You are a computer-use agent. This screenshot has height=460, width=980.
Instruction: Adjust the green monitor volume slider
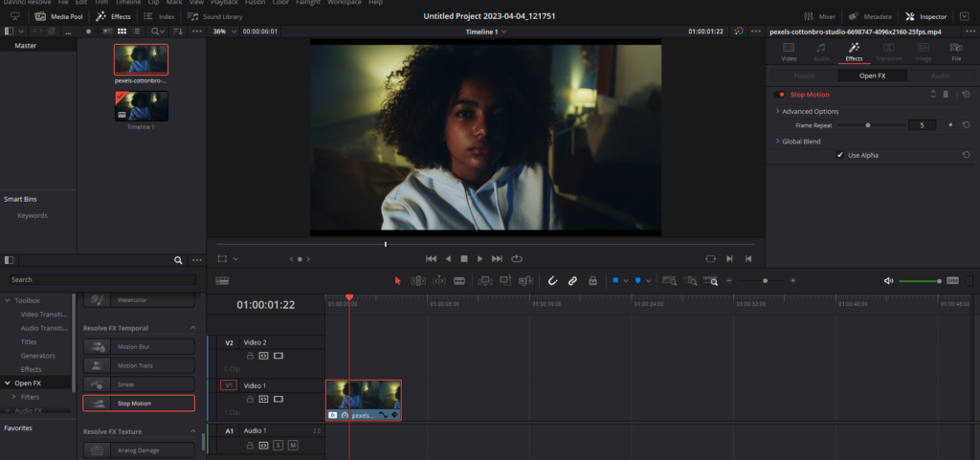[920, 281]
